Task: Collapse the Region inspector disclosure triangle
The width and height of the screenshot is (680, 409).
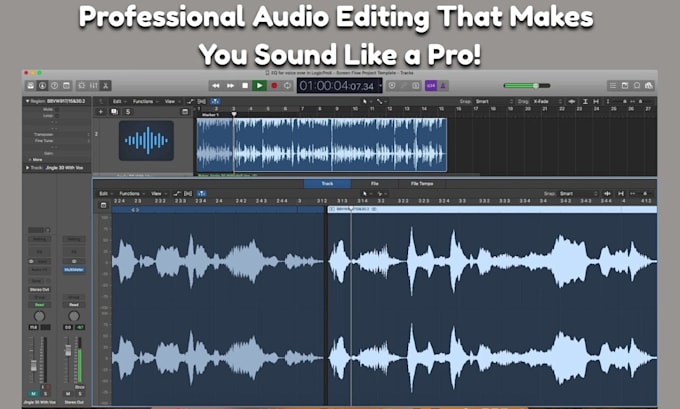Action: click(x=27, y=101)
